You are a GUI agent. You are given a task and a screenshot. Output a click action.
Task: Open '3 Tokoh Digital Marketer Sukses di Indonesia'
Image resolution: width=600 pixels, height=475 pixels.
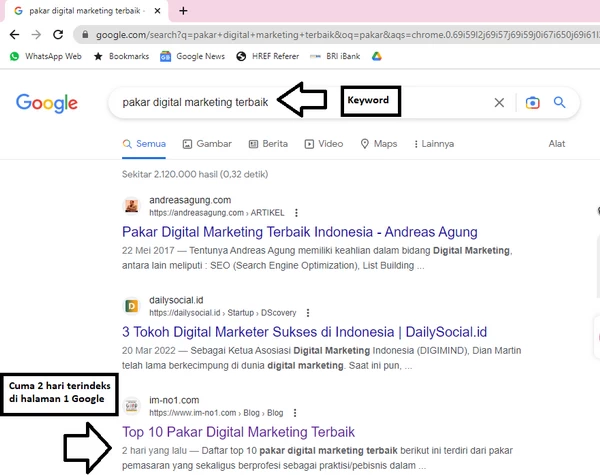pyautogui.click(x=304, y=332)
